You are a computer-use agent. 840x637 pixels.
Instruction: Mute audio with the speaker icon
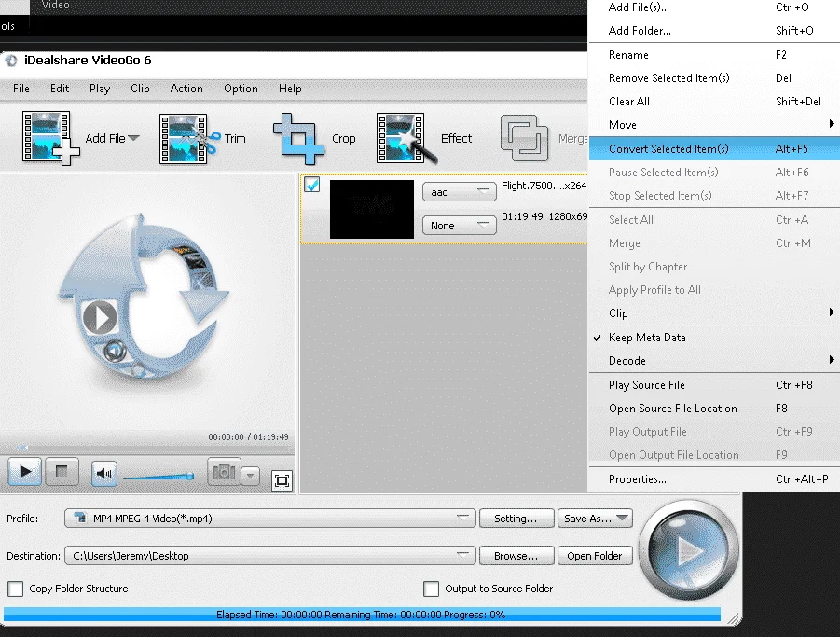[103, 473]
